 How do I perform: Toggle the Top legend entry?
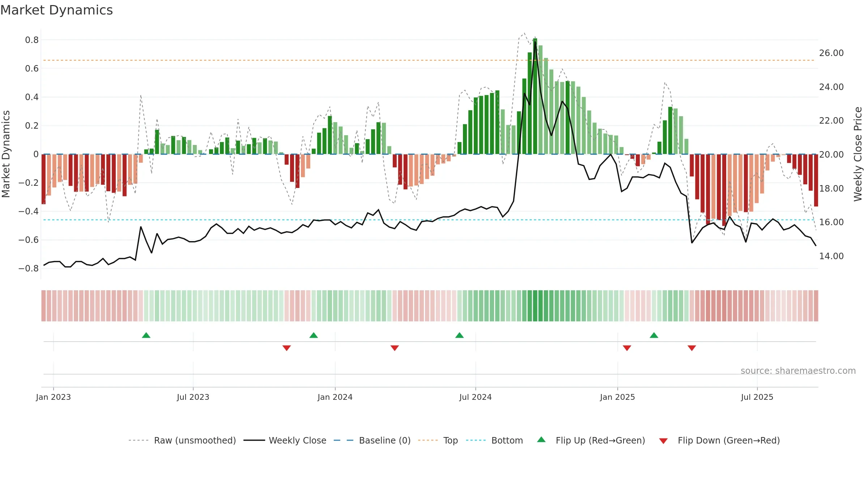[438, 440]
